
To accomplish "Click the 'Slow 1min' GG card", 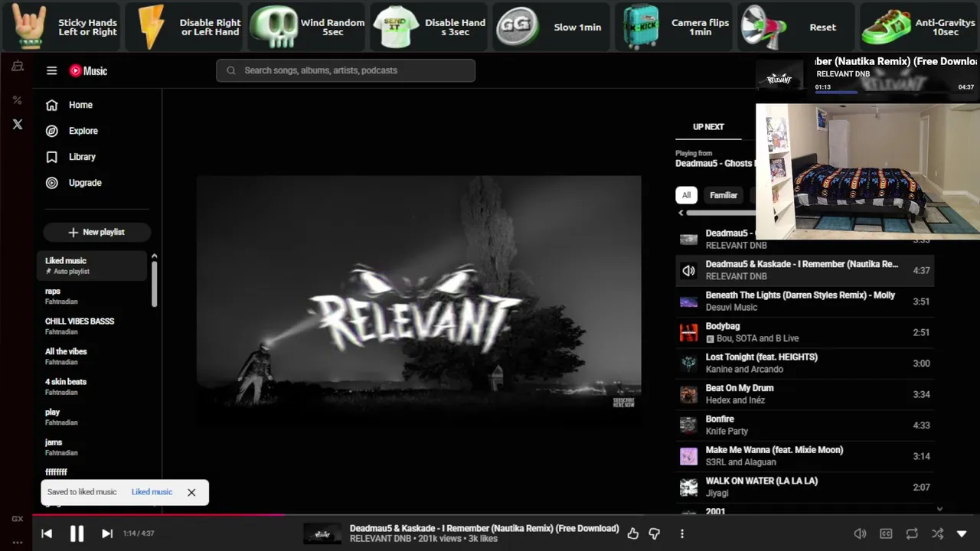I will coord(551,27).
